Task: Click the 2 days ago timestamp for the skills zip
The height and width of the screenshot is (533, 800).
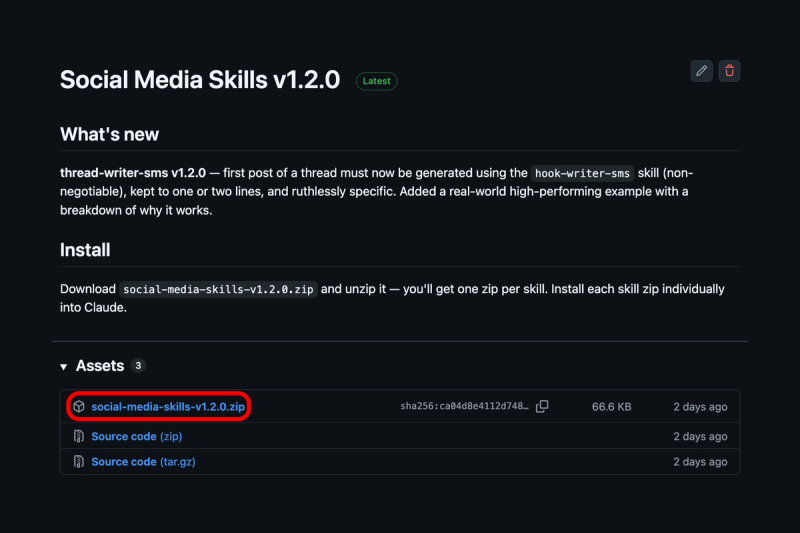Action: (700, 407)
